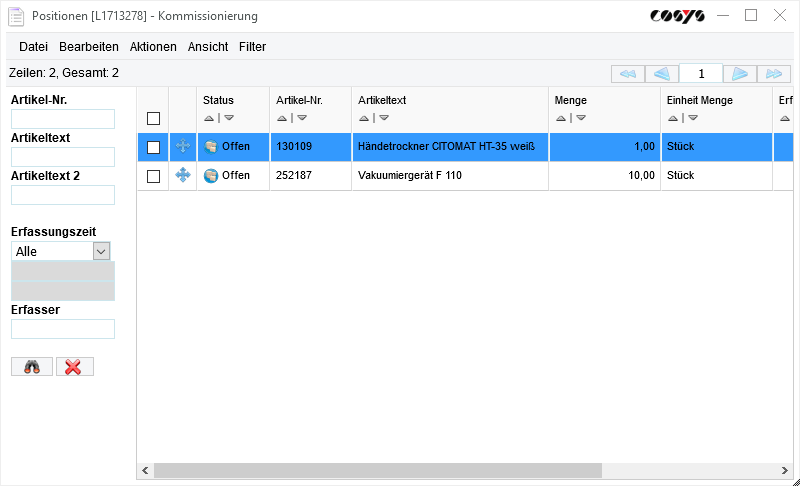Click the Artikel-Nr. filter input field
Viewport: 800px width, 486px height.
point(63,119)
